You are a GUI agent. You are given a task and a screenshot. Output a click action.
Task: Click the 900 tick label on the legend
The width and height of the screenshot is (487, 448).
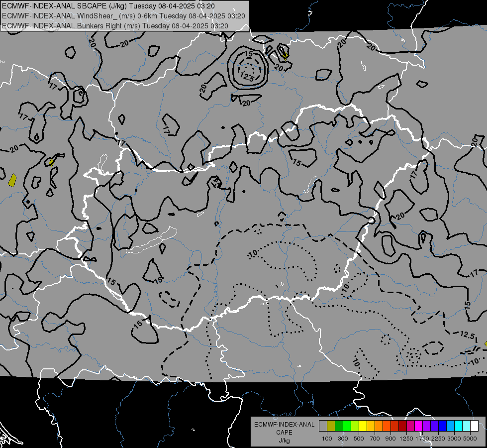(x=390, y=439)
